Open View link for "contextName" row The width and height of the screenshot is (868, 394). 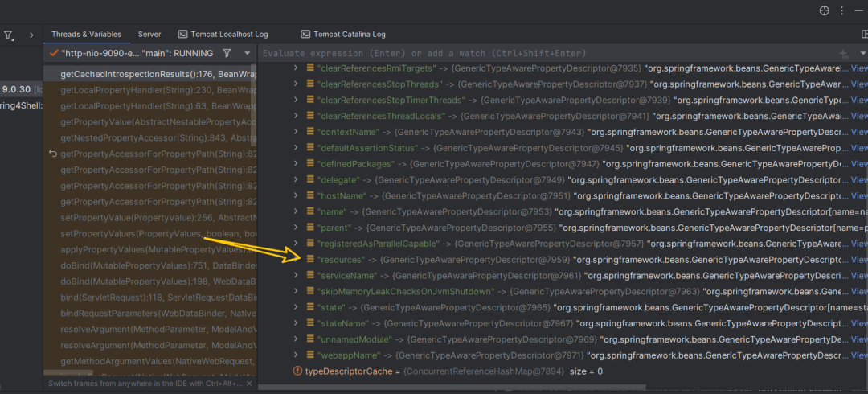click(x=859, y=132)
